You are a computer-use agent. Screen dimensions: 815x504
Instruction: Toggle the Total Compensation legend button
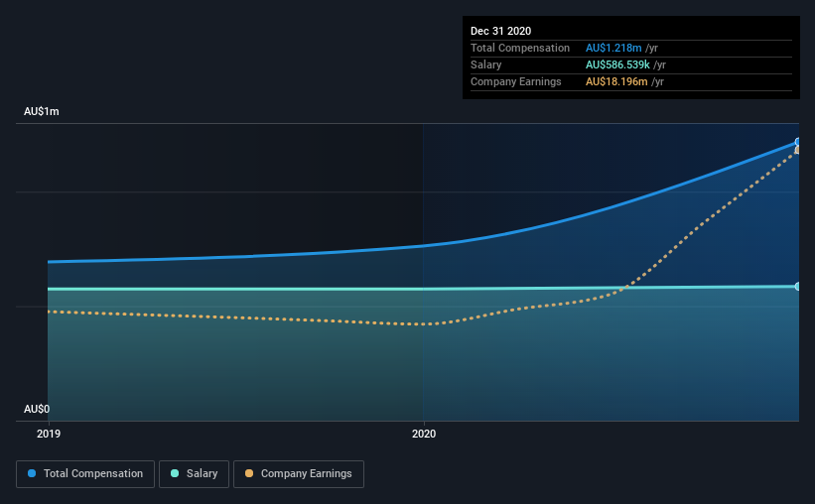[x=85, y=474]
